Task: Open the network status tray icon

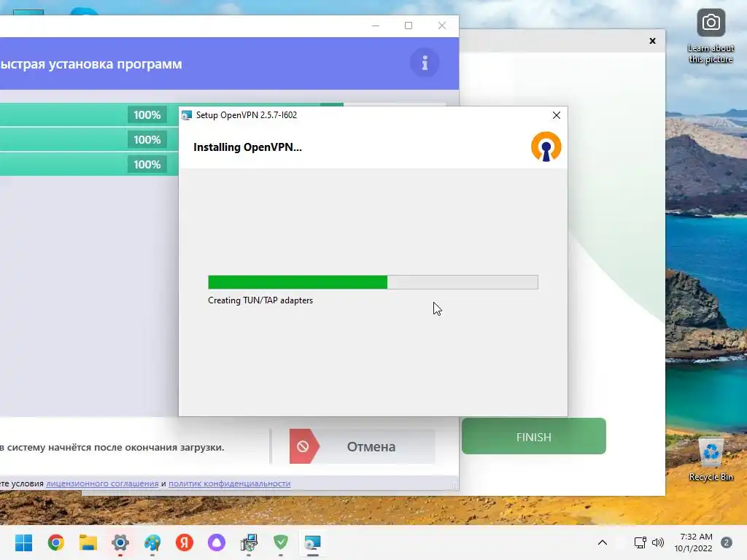Action: point(640,542)
